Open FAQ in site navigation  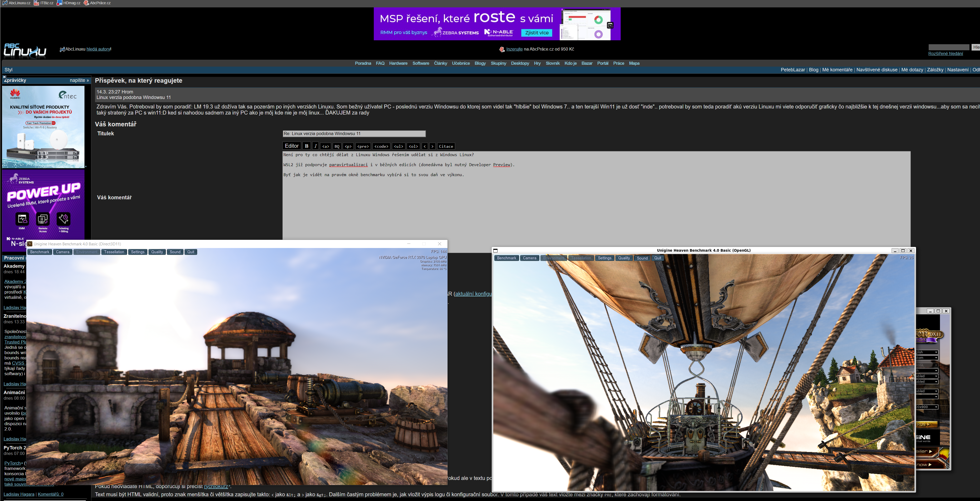tap(380, 63)
